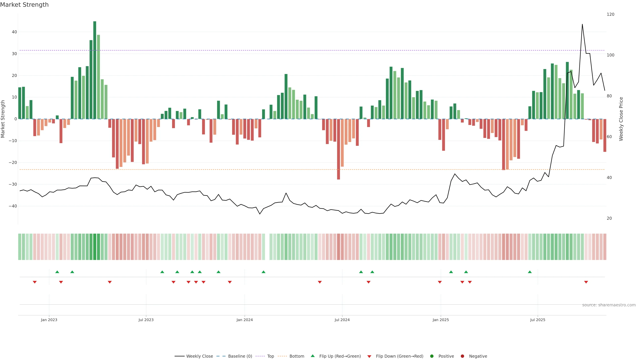
Task: Hide the Top threshold legend item
Action: click(270, 356)
